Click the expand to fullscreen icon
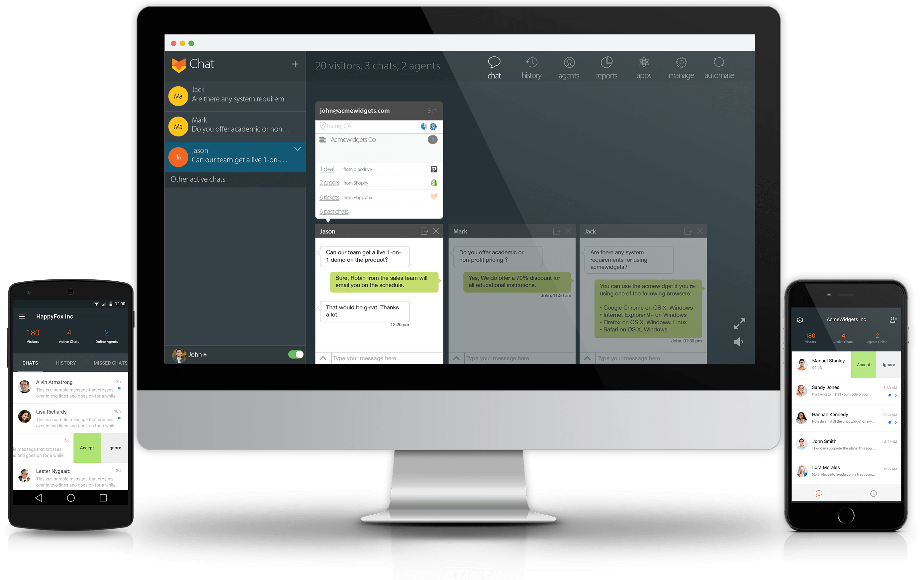 739,324
